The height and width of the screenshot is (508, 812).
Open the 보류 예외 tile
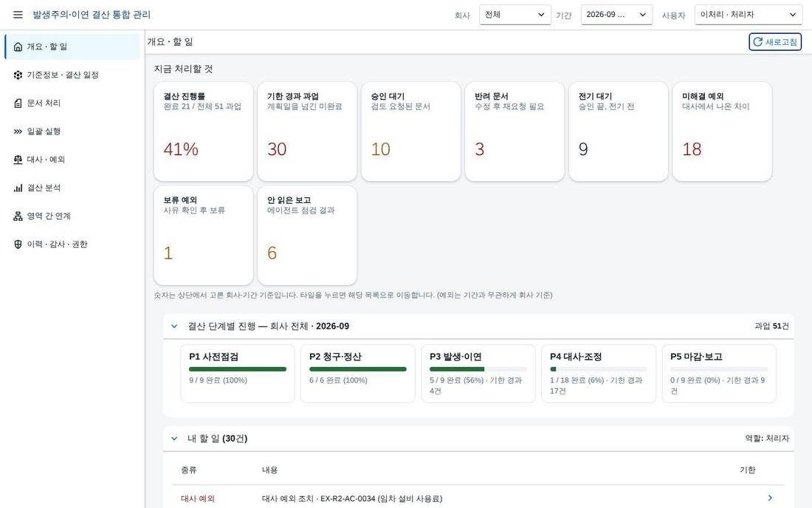coord(204,236)
